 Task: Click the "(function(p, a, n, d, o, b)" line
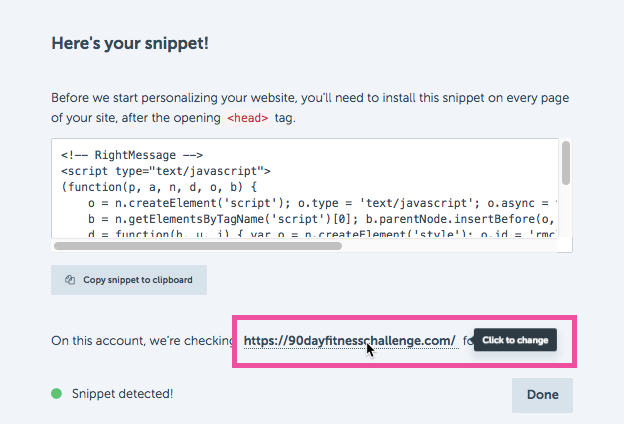click(x=159, y=187)
